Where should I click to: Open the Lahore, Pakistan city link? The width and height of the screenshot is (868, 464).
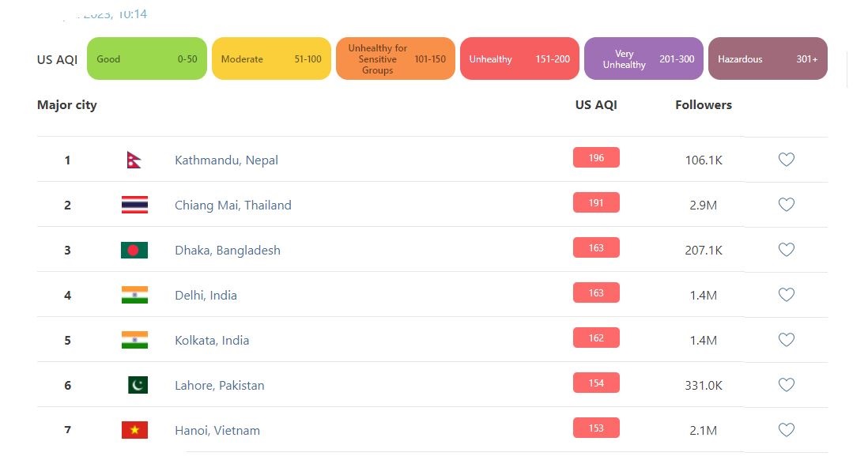pos(219,385)
